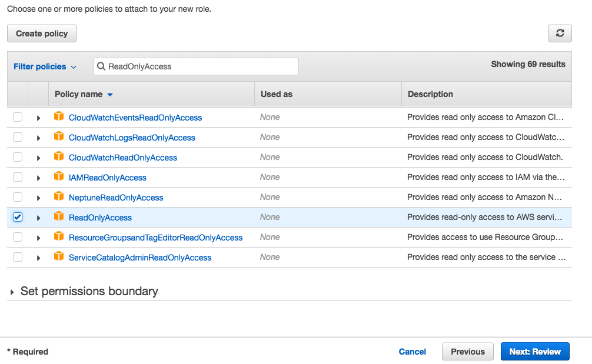Click the Used as column header
The width and height of the screenshot is (592, 364).
click(276, 94)
